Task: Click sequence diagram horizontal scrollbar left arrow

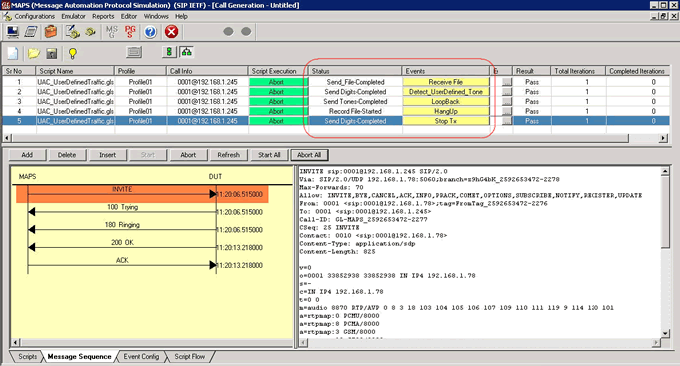Action: tap(15, 343)
